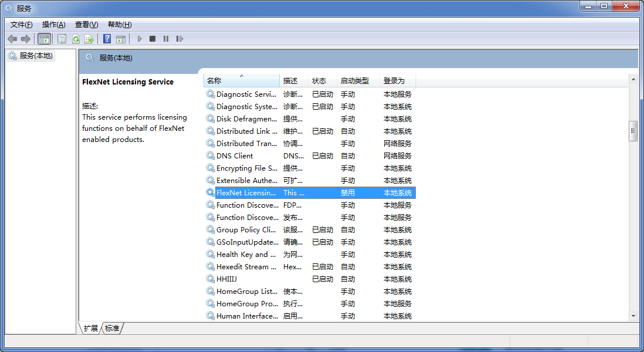
Task: Click the scrollbar up arrow
Action: 633,79
